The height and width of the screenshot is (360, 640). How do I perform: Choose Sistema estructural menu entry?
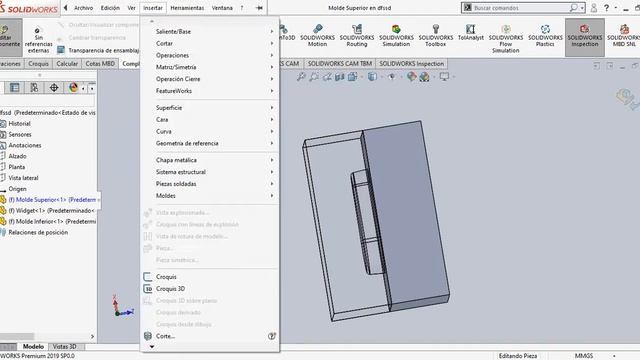pos(210,172)
